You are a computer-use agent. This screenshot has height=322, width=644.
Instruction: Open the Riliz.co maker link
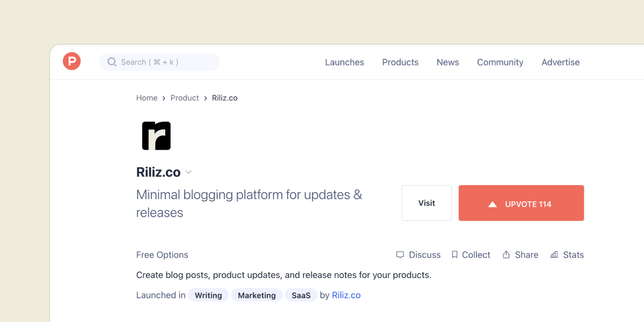tap(346, 295)
